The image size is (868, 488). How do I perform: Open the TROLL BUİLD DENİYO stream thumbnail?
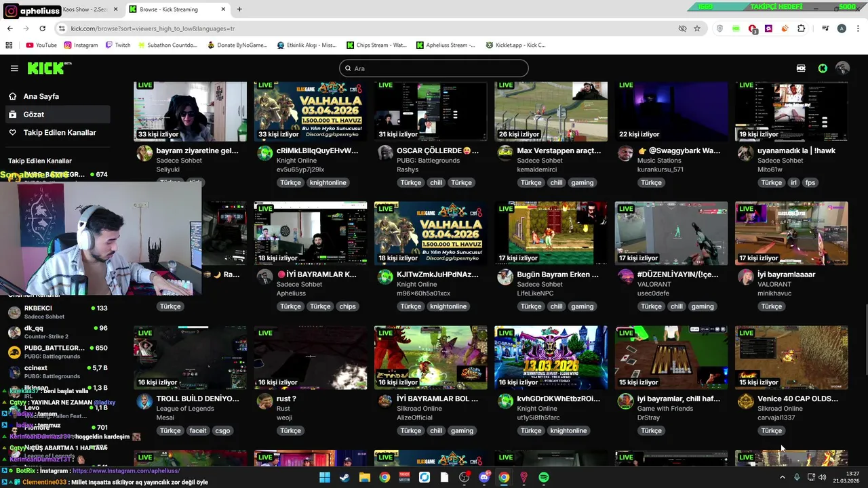(x=190, y=358)
